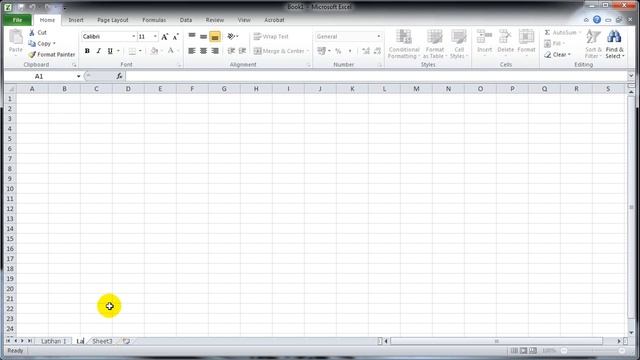Screen dimensions: 640x360
Task: Decrease font size with Shrink Font
Action: 176,37
